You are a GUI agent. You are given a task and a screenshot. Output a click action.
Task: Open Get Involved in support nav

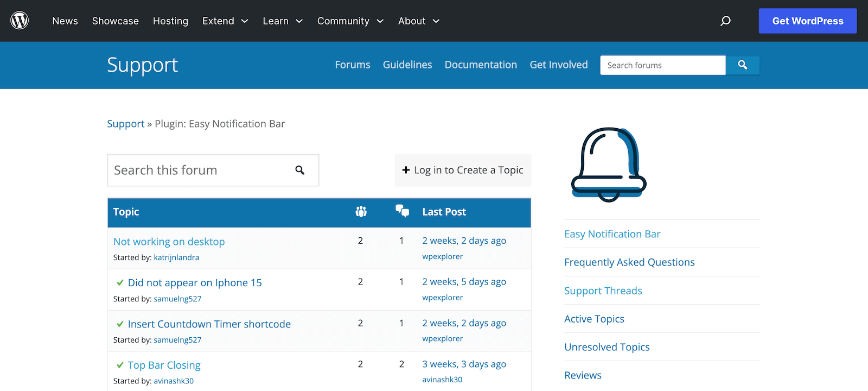559,65
